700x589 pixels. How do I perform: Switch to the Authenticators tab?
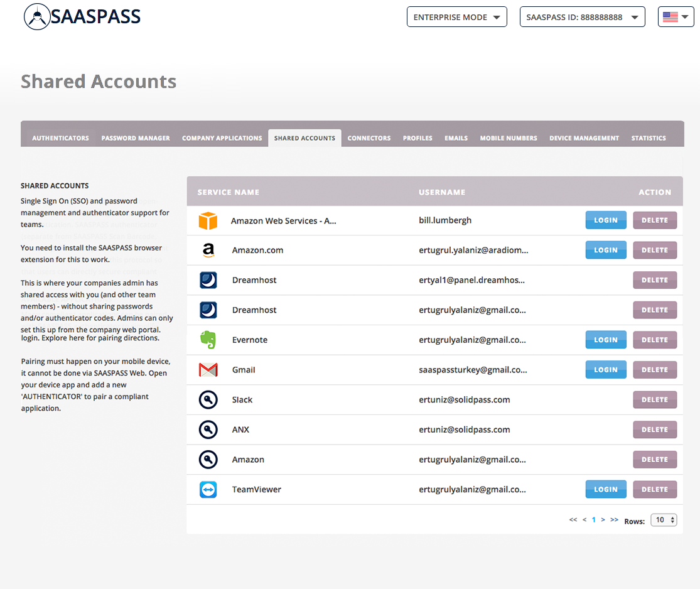pos(60,138)
